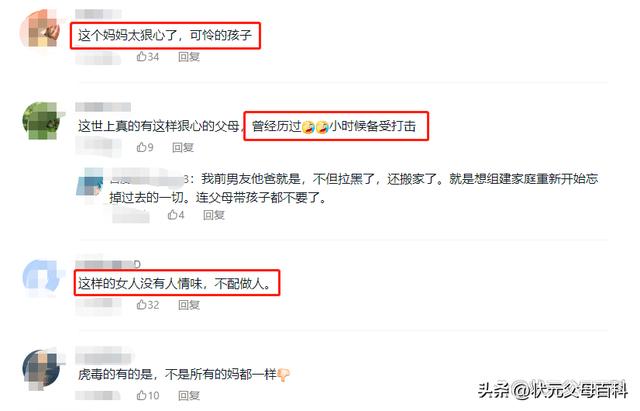This screenshot has height=411, width=640.
Task: Open green pixelated avatar of second commenter
Action: (x=42, y=121)
